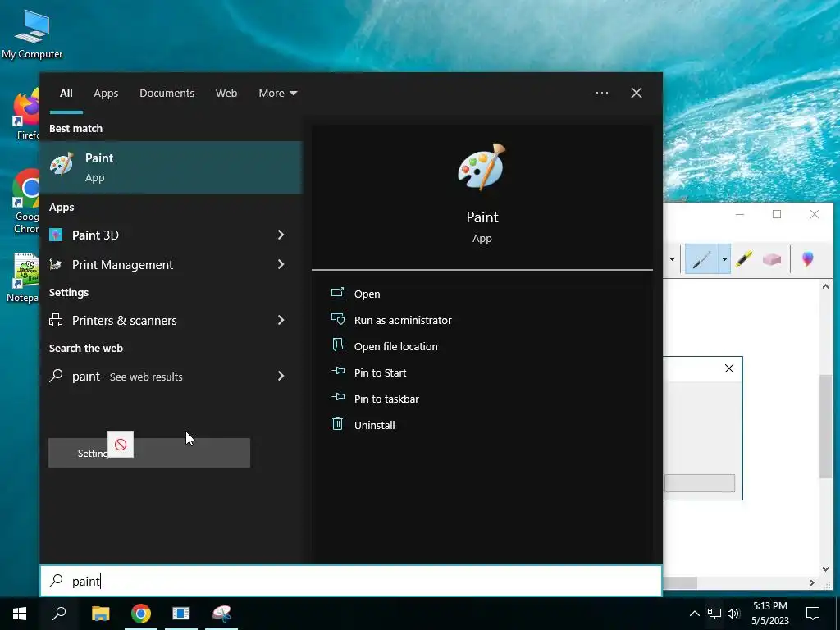
Task: Click the Edit with Paint 3D icon
Action: pyautogui.click(x=807, y=259)
